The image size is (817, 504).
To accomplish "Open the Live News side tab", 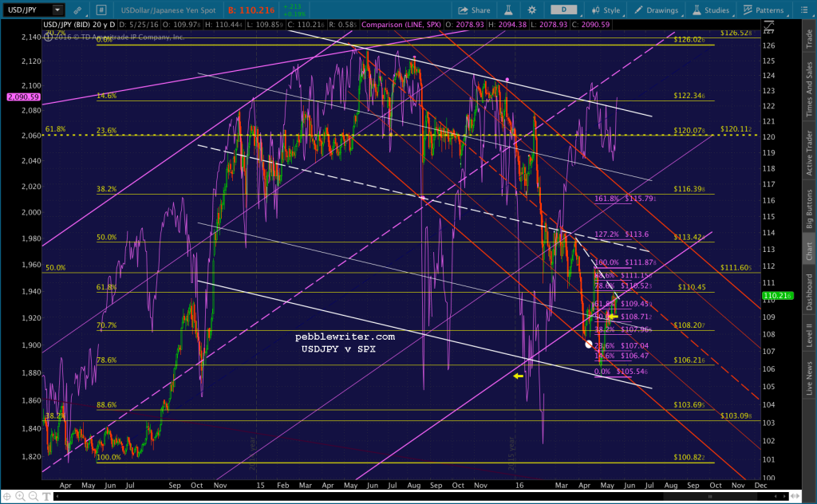I will pyautogui.click(x=809, y=378).
